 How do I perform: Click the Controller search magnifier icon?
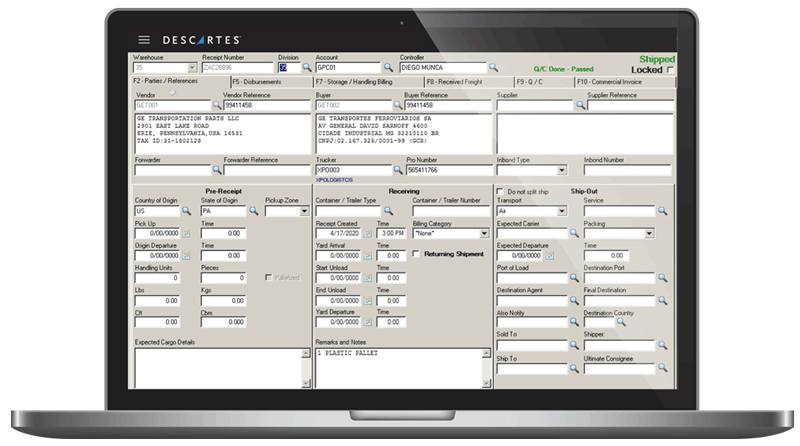coord(493,68)
